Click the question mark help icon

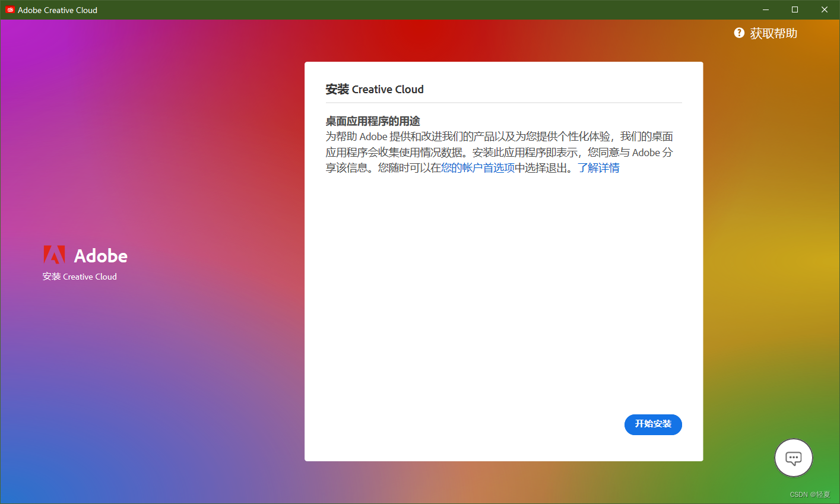point(739,33)
